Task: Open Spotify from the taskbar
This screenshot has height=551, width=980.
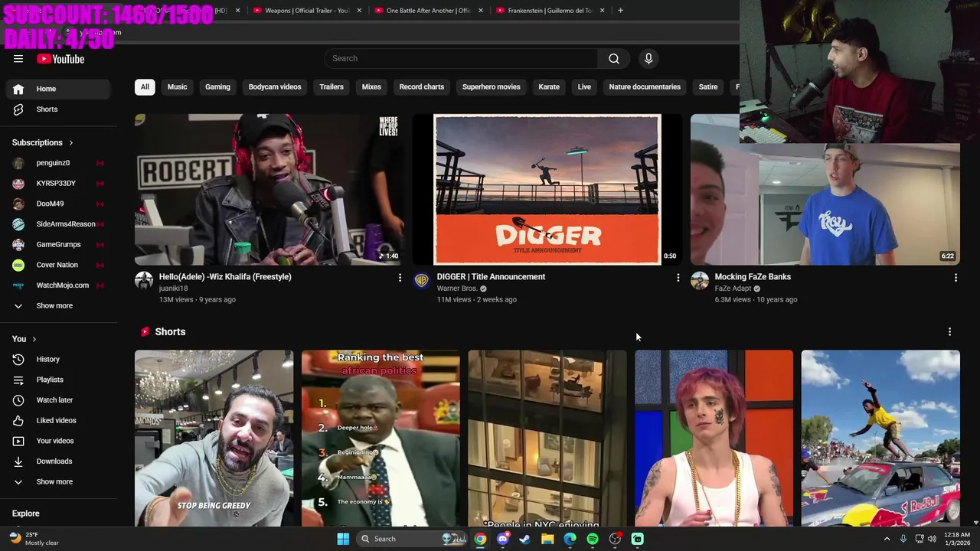Action: click(593, 539)
